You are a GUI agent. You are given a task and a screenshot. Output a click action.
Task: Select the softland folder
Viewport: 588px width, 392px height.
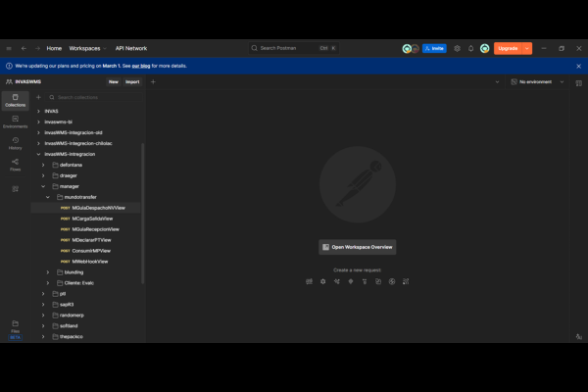[x=69, y=326]
